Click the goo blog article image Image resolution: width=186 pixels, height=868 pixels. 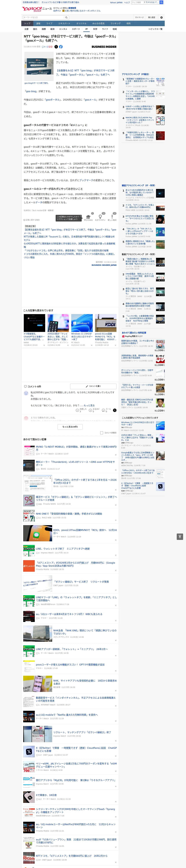(x=39, y=66)
